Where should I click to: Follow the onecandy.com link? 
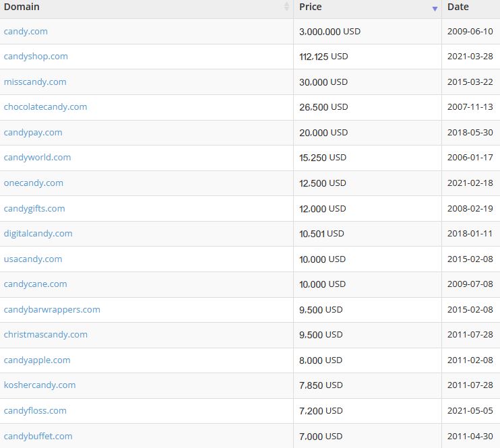(34, 183)
